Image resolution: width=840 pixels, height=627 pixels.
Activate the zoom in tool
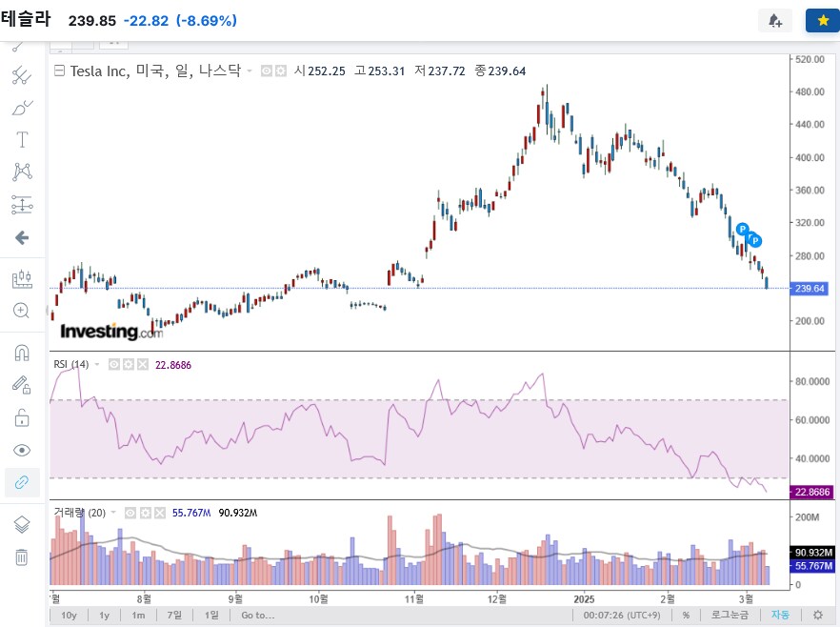click(x=21, y=311)
